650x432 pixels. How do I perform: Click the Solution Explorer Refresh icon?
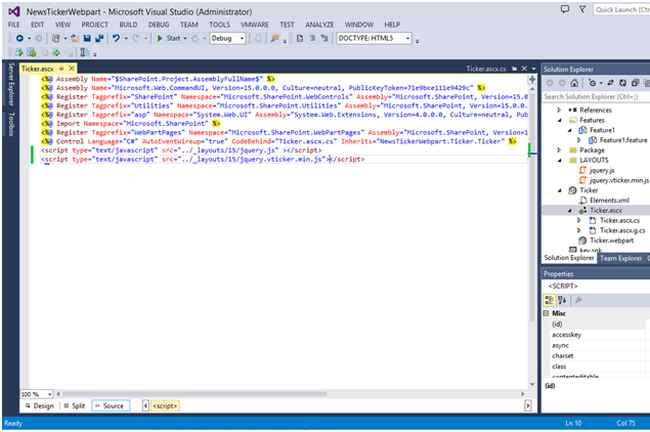coord(622,83)
